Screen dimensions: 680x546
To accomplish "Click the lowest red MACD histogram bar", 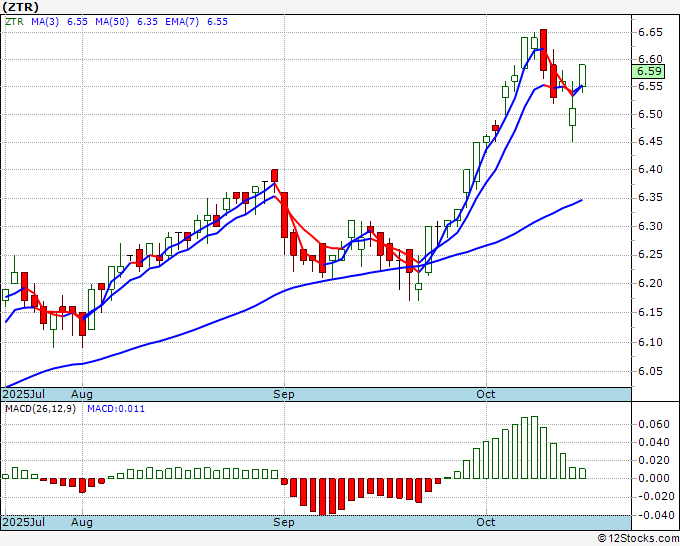I will (x=323, y=497).
